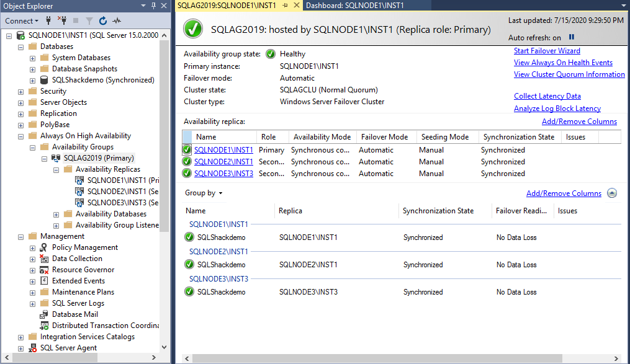Click the Synchronization State column header
The image size is (630, 364).
[x=518, y=137]
